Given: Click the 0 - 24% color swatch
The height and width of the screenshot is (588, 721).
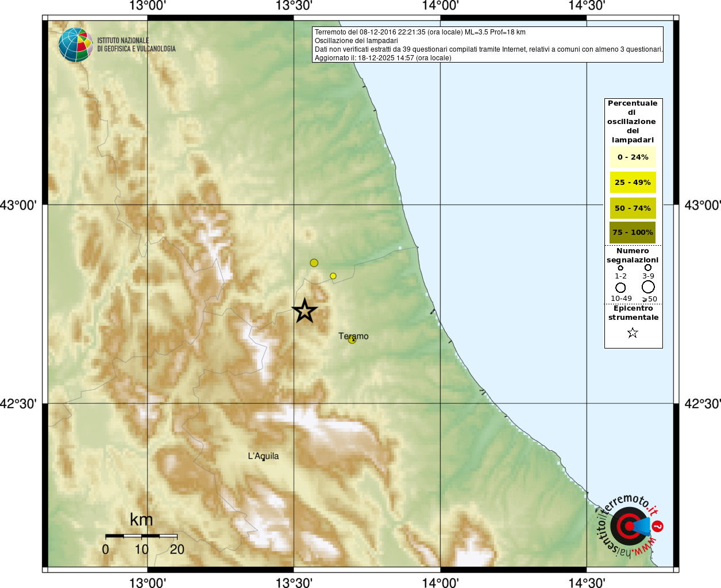Looking at the screenshot, I should coord(633,157).
